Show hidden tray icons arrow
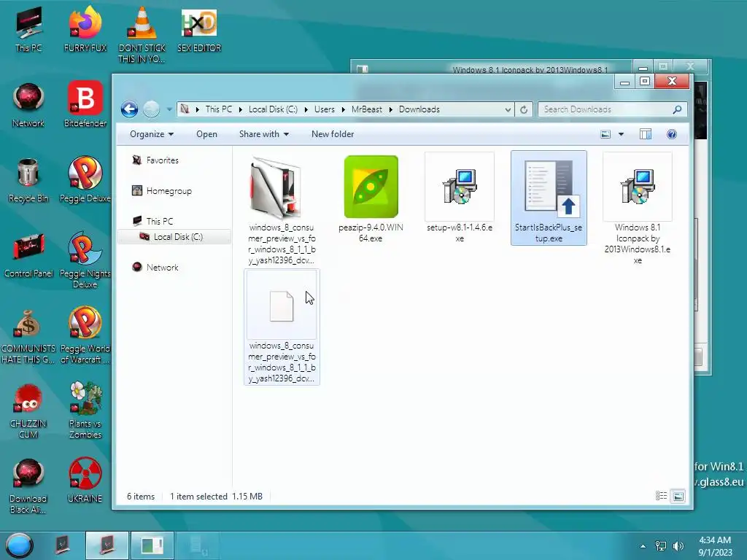The image size is (747, 560). (643, 546)
